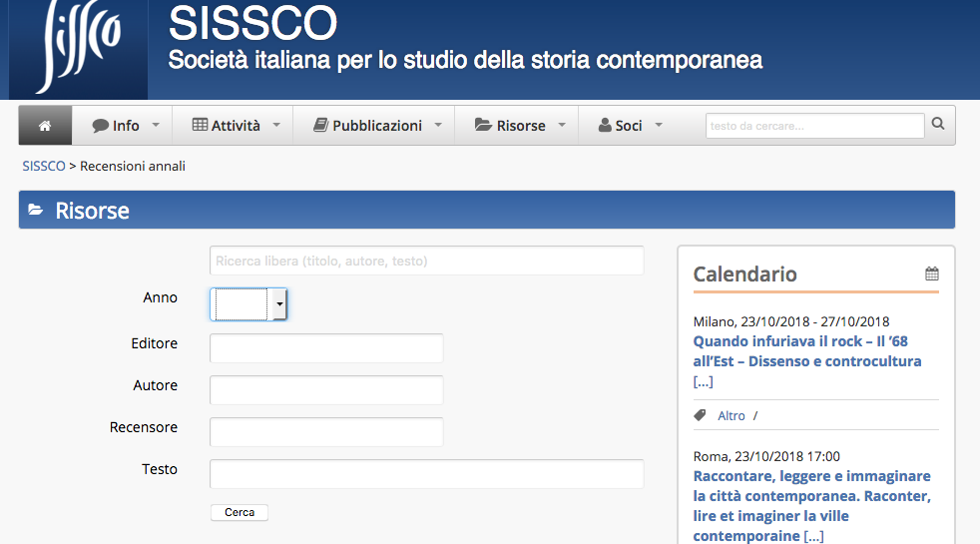Click into the Ricerca libera field

(x=426, y=261)
